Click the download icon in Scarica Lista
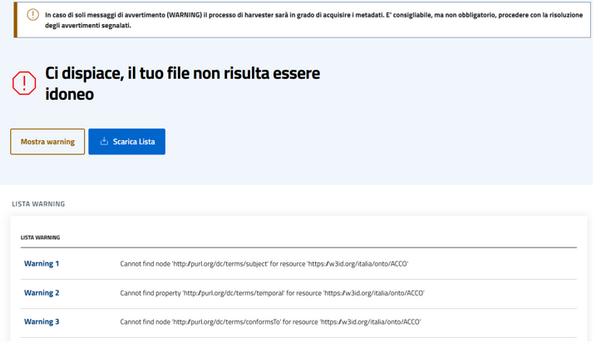This screenshot has height=361, width=600. (x=104, y=141)
